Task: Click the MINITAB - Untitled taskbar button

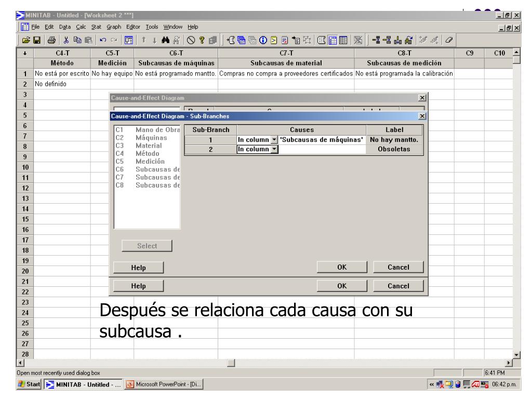Action: point(83,384)
